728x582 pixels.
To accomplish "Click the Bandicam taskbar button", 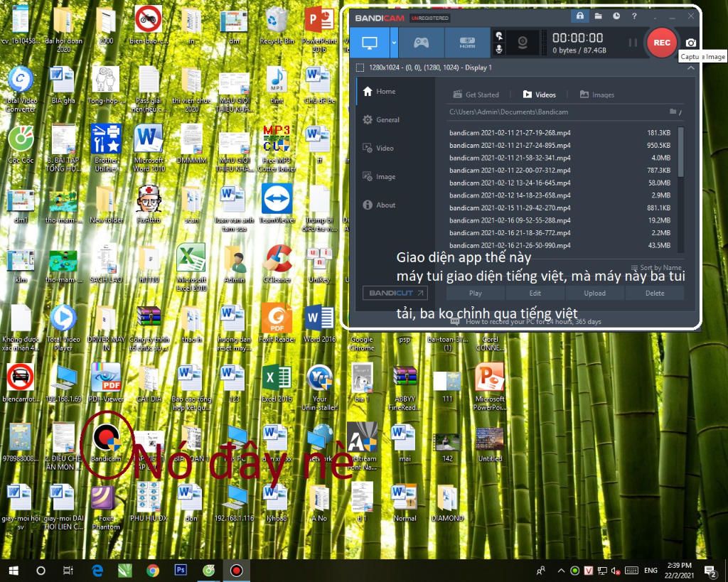I will (x=236, y=571).
